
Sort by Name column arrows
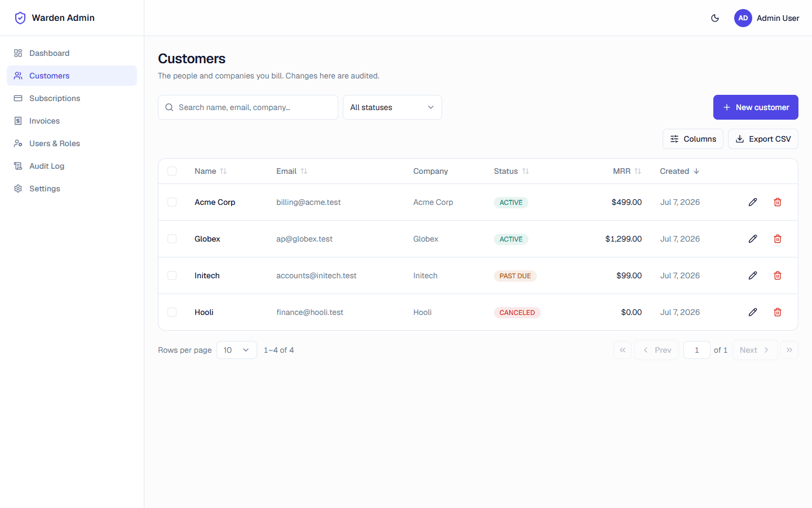(223, 171)
